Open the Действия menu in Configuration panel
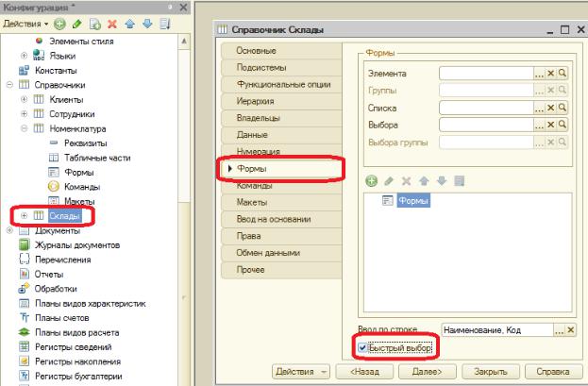 pyautogui.click(x=25, y=24)
